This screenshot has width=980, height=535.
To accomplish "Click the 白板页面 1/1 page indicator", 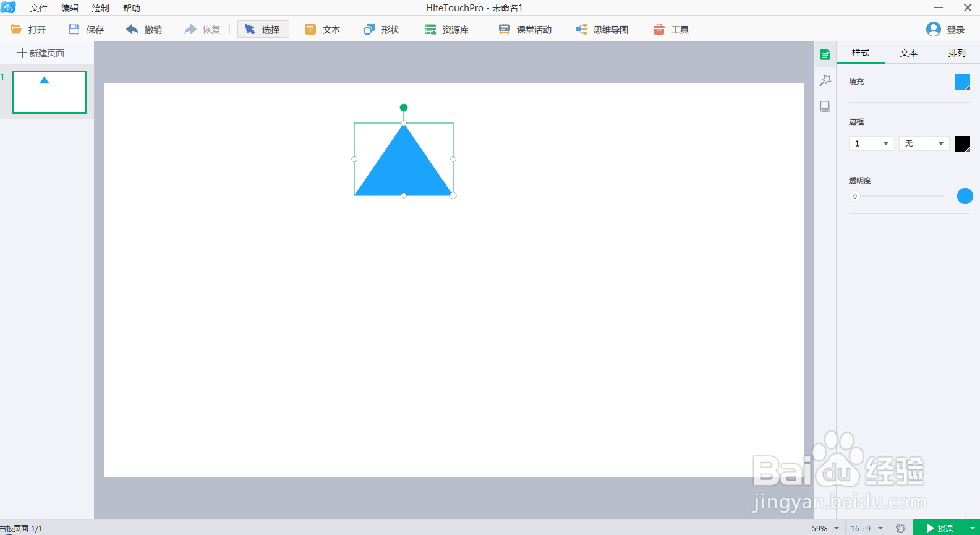I will click(x=22, y=529).
